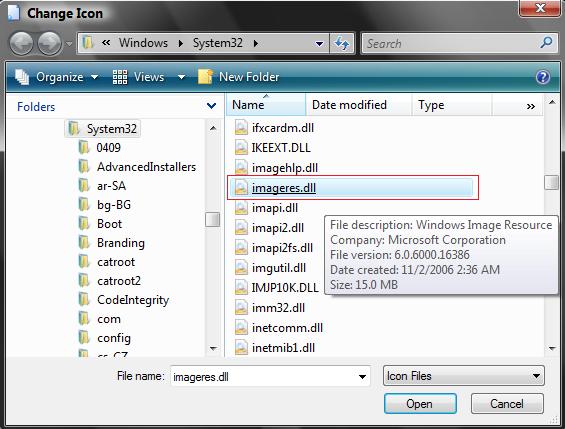Select the imapi2.dll file icon

pos(241,228)
